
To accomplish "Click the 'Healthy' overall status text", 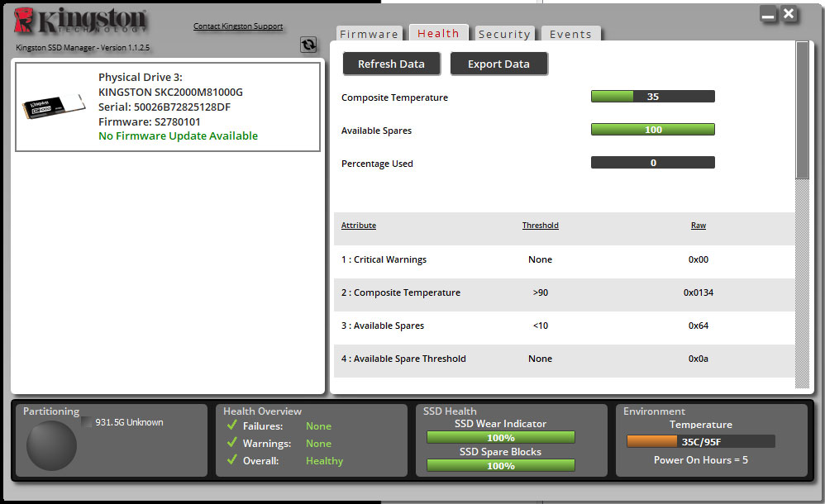I will (x=325, y=461).
